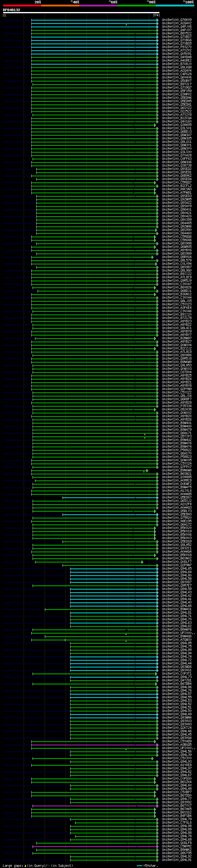Screen dimensions: 197x868
Task: Select the label UniRef100_B5KV20
Action: point(177,528)
